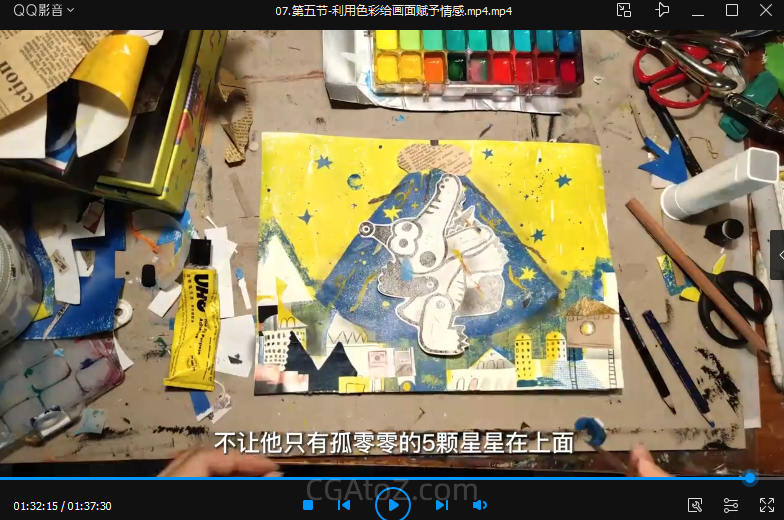Open the video toolbox icon
This screenshot has height=520, width=784.
(x=695, y=505)
